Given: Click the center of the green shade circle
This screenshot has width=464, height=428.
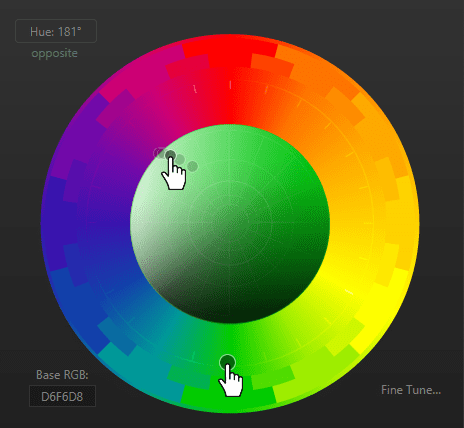Looking at the screenshot, I should pos(230,224).
